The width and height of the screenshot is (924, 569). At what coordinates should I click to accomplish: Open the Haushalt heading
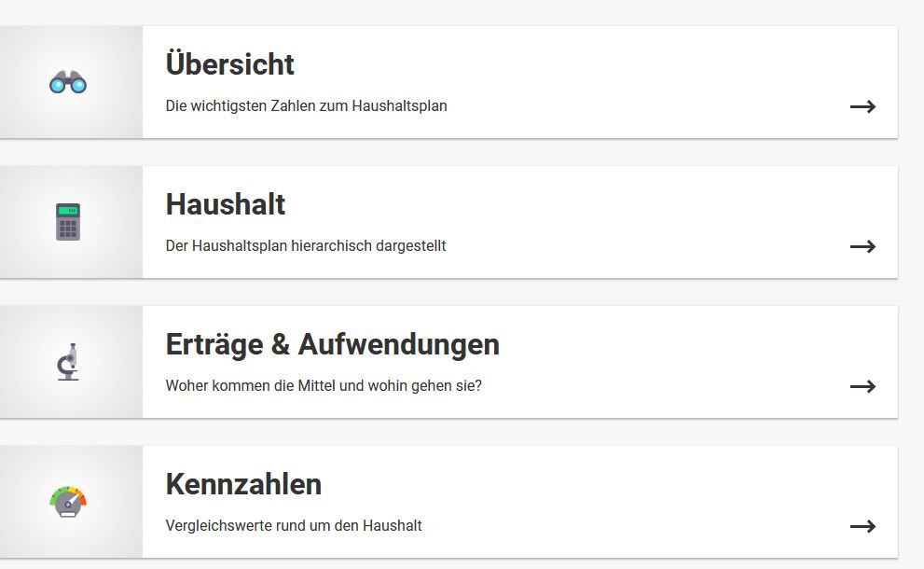pos(225,204)
